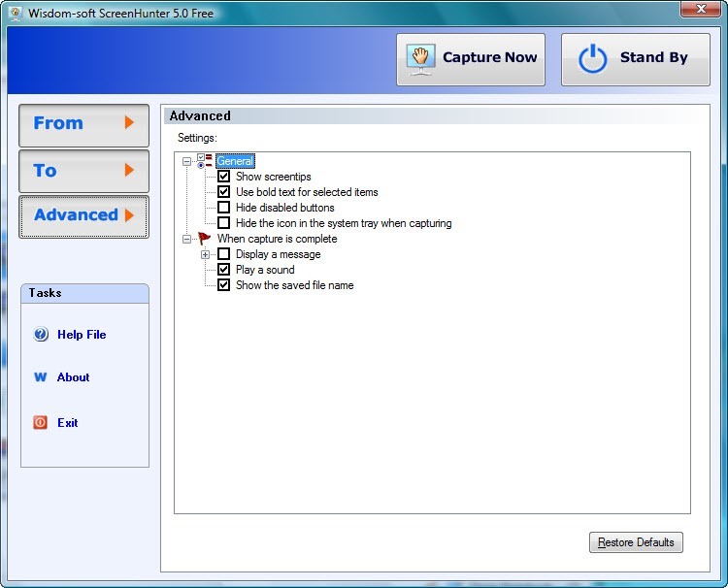The height and width of the screenshot is (588, 728).
Task: Disable the Show screentips checkbox
Action: point(224,177)
